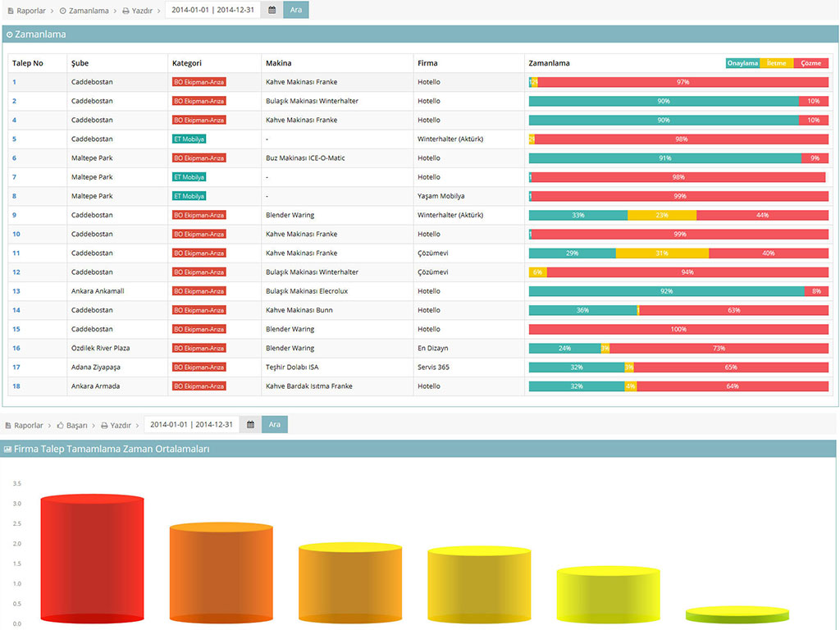
Task: Select the clock icon in the Zamanlama header
Action: click(9, 34)
